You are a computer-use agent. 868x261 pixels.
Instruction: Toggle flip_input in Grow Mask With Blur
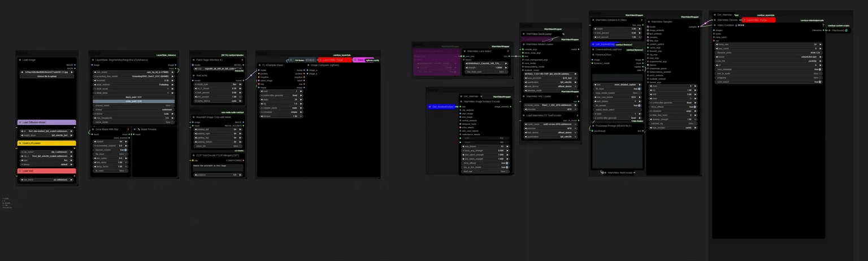pyautogui.click(x=111, y=154)
